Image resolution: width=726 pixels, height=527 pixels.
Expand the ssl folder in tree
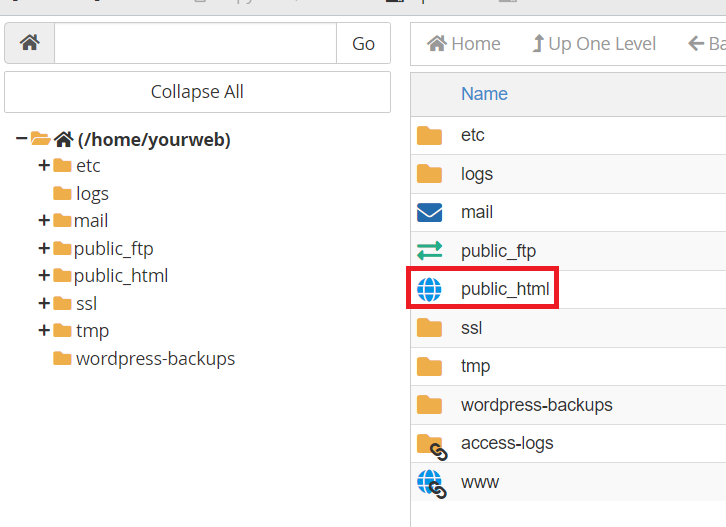click(x=43, y=303)
